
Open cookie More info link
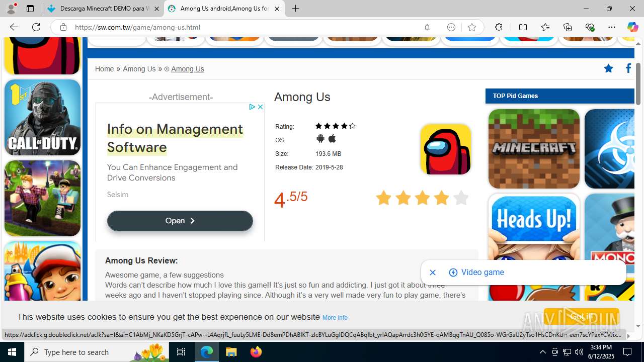pos(335,318)
